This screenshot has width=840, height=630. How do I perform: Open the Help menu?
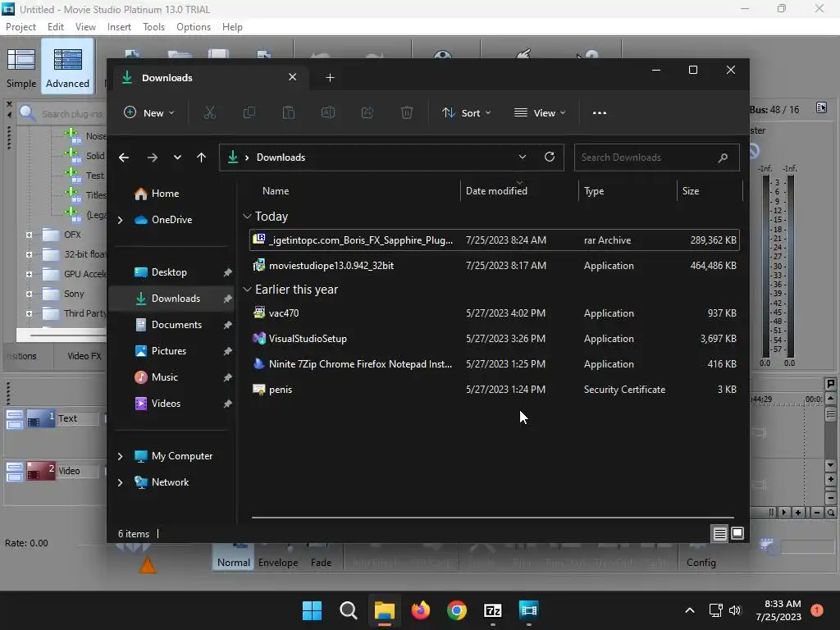point(232,27)
